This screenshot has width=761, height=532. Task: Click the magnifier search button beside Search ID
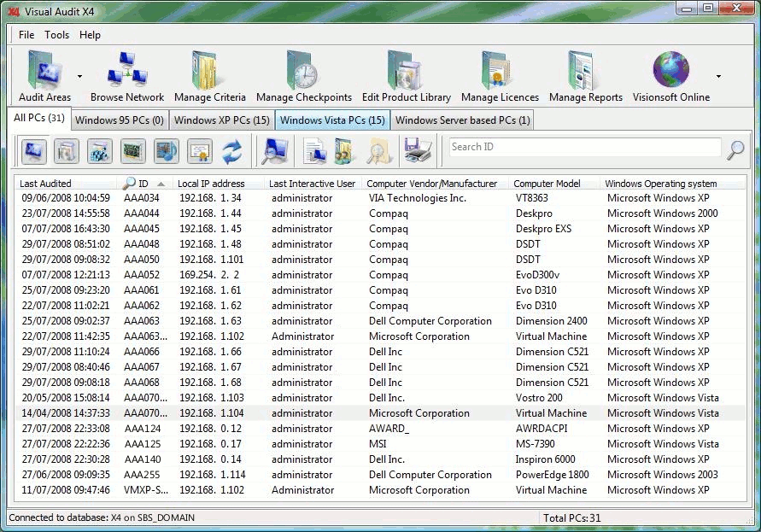point(735,150)
